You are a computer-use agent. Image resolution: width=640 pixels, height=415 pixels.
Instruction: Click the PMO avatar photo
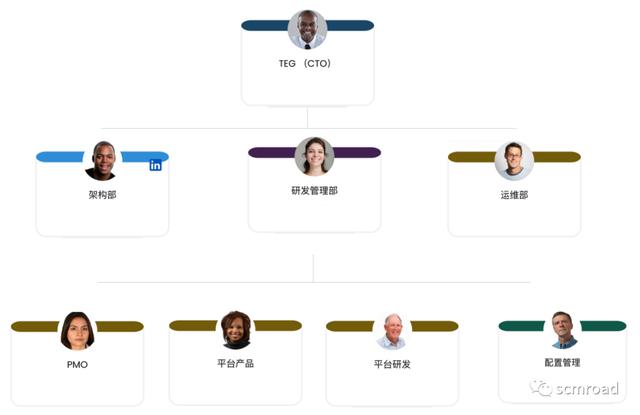click(x=77, y=331)
